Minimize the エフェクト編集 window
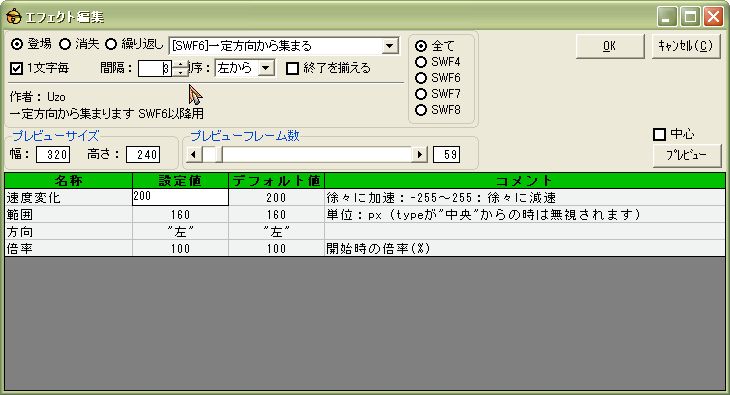 click(x=667, y=17)
